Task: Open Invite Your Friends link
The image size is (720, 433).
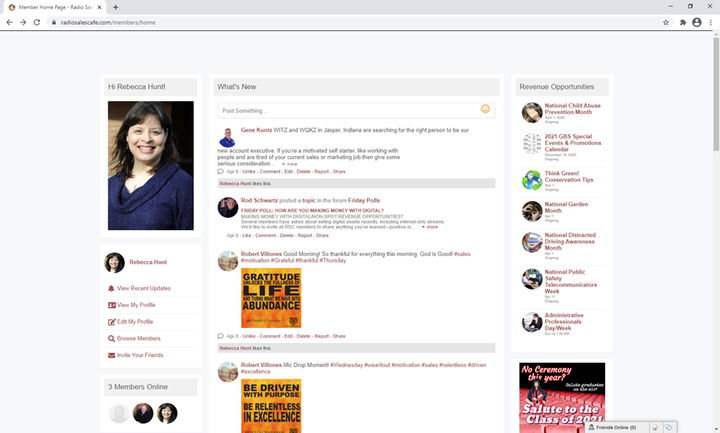Action: [x=140, y=355]
